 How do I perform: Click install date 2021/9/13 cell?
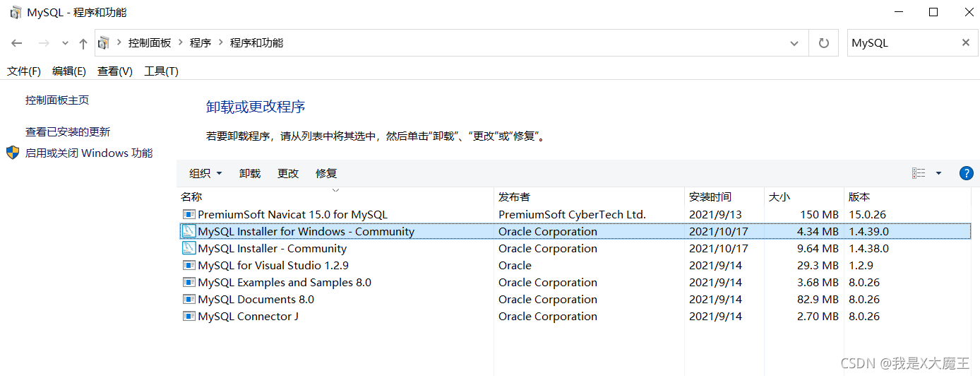[715, 214]
